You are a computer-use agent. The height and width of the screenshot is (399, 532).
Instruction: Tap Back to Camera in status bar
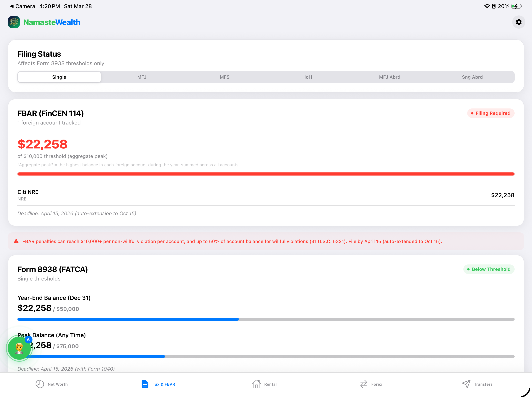point(22,6)
